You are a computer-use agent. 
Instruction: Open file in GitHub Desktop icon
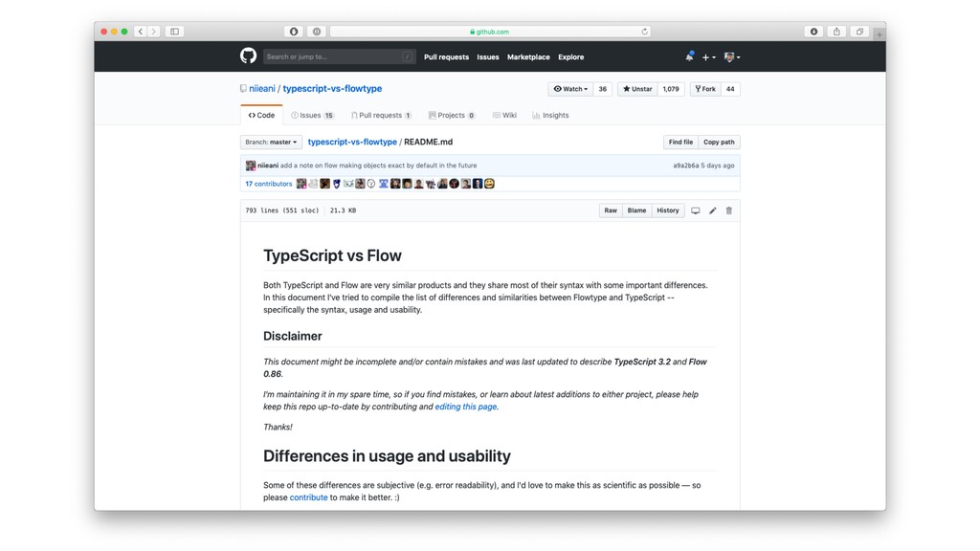[696, 210]
